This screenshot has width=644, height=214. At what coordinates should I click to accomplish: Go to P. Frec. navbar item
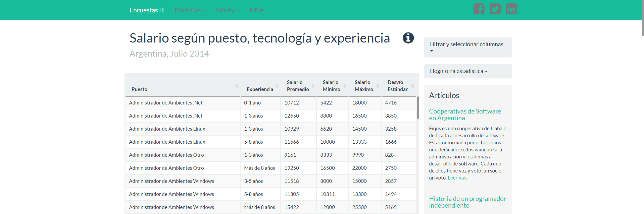tap(257, 10)
